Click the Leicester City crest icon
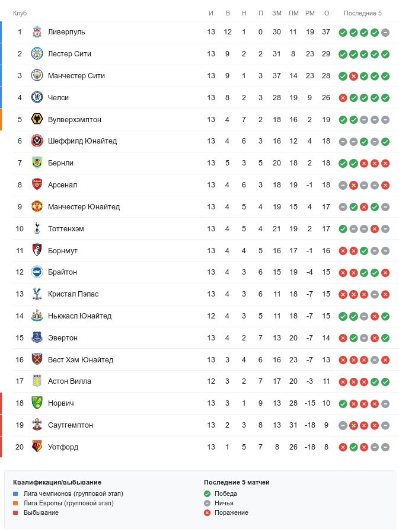This screenshot has height=532, width=399. point(37,54)
